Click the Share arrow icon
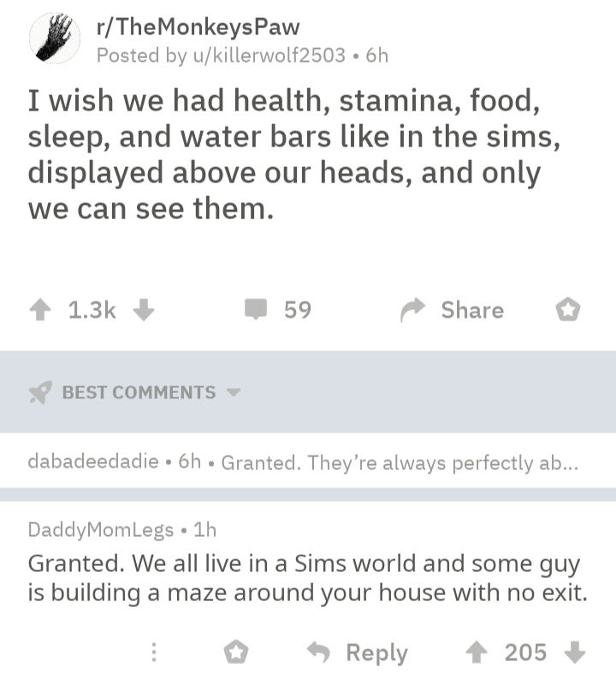 (x=414, y=310)
